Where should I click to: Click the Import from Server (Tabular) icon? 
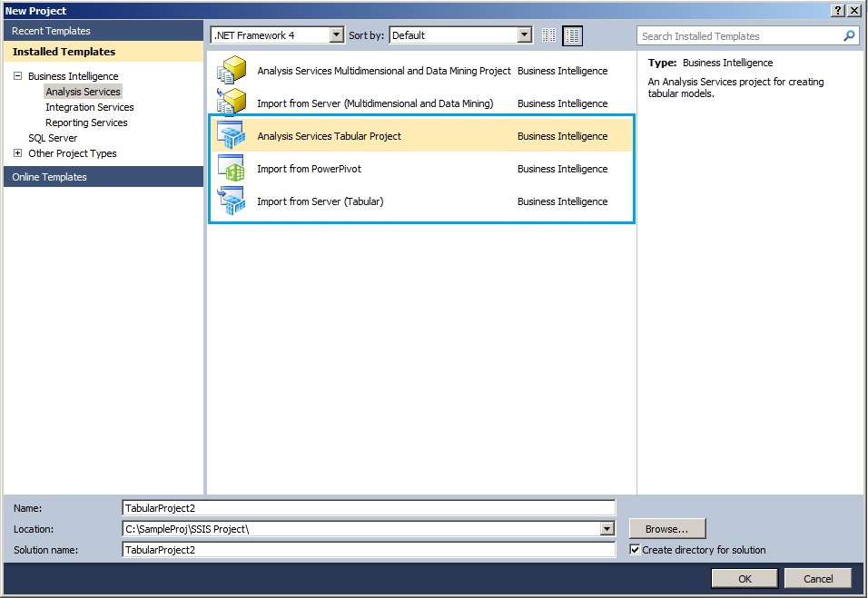pos(232,201)
